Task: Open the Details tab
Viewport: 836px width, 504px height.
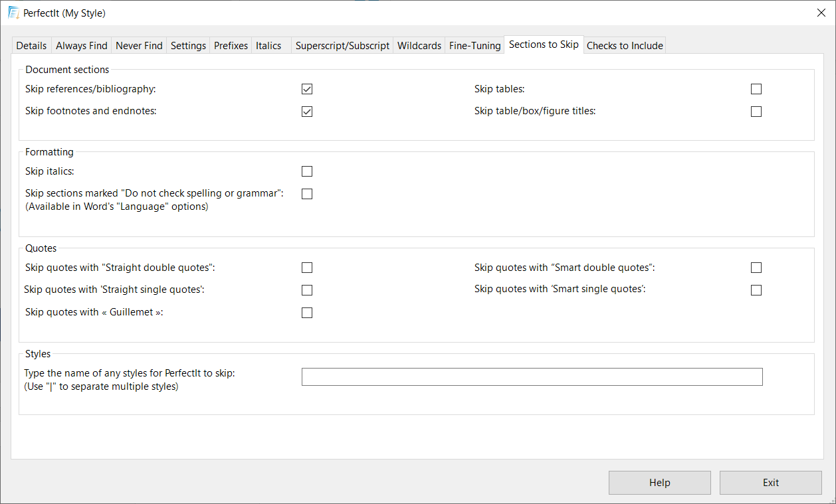Action: click(31, 46)
